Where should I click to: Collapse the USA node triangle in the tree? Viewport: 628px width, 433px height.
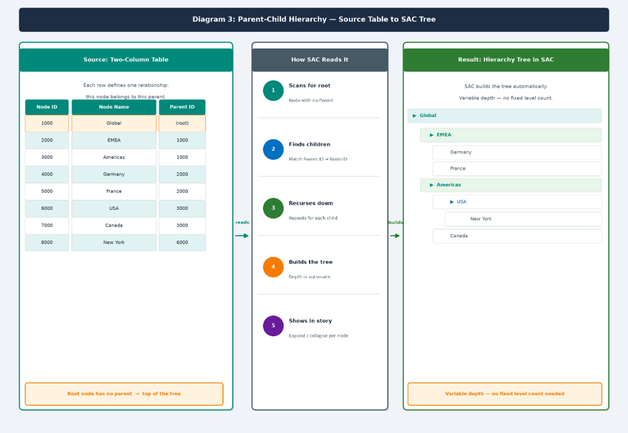(451, 202)
